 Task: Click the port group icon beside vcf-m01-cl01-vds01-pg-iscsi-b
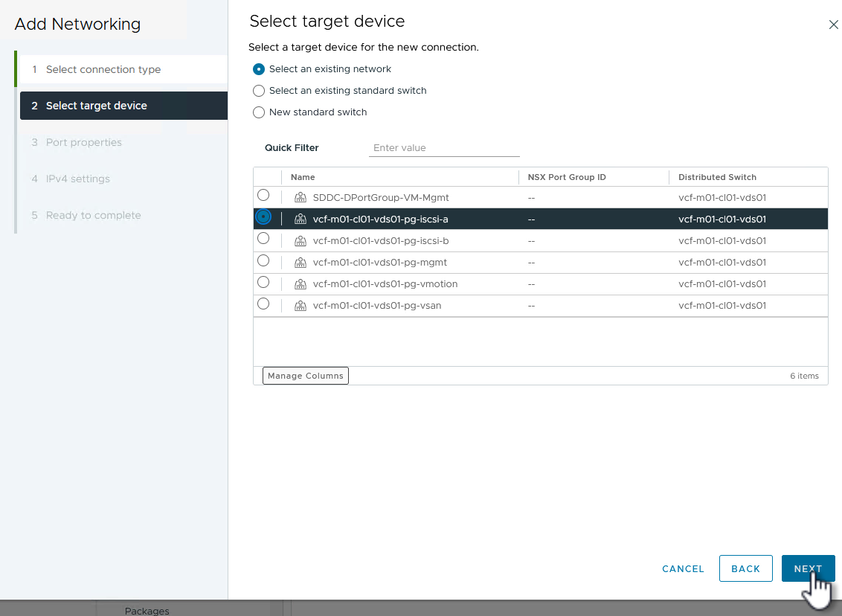tap(301, 241)
